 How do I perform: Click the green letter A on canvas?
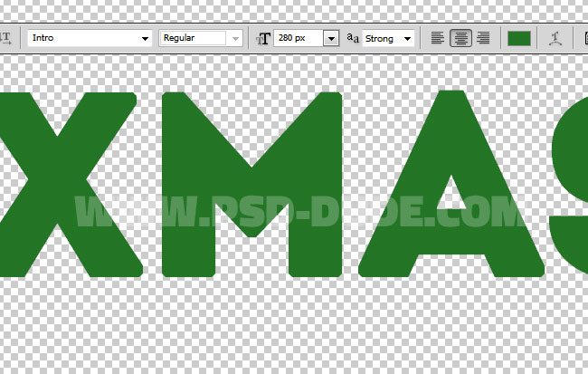coord(451,184)
